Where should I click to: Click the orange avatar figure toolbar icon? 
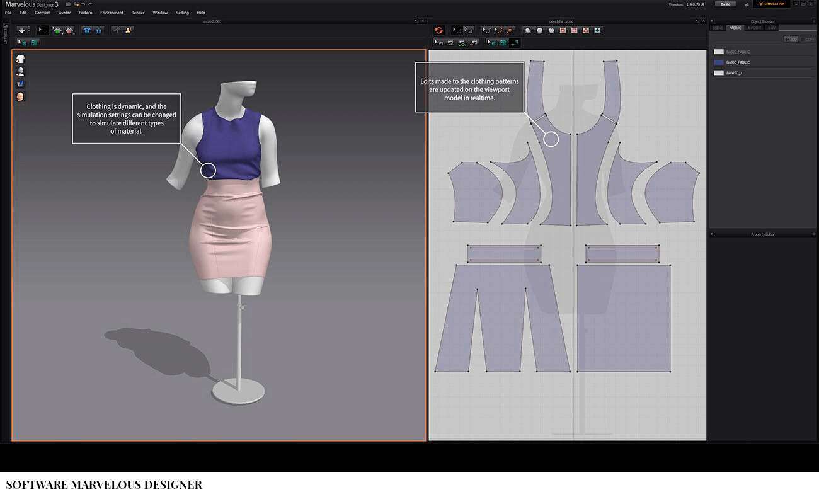coord(129,30)
